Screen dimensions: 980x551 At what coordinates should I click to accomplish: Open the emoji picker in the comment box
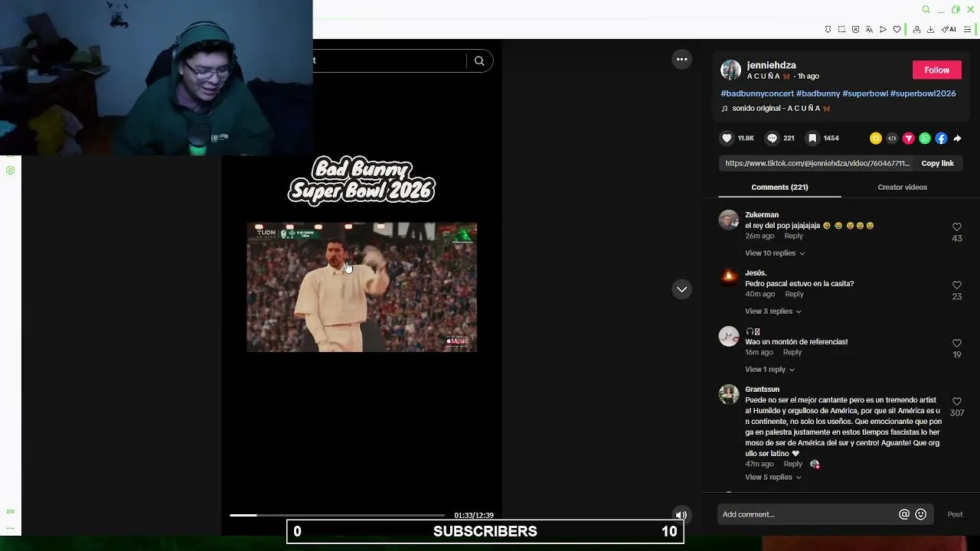921,514
